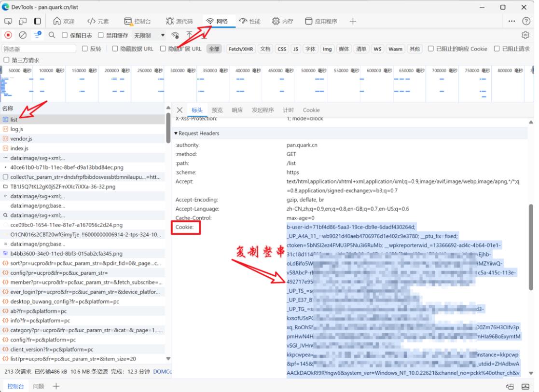Open network conditions wifi-gear icon
Image resolution: width=539 pixels, height=392 pixels.
point(175,35)
